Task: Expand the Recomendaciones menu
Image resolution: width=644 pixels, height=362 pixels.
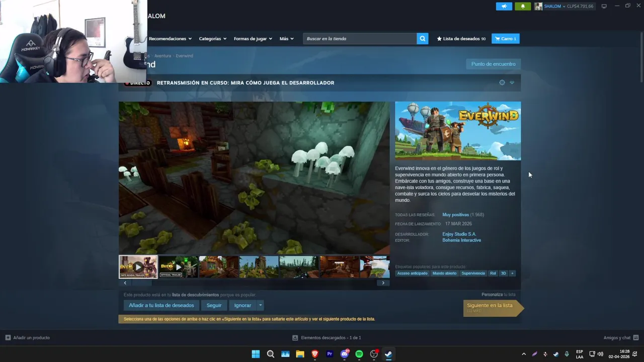Action: point(170,39)
